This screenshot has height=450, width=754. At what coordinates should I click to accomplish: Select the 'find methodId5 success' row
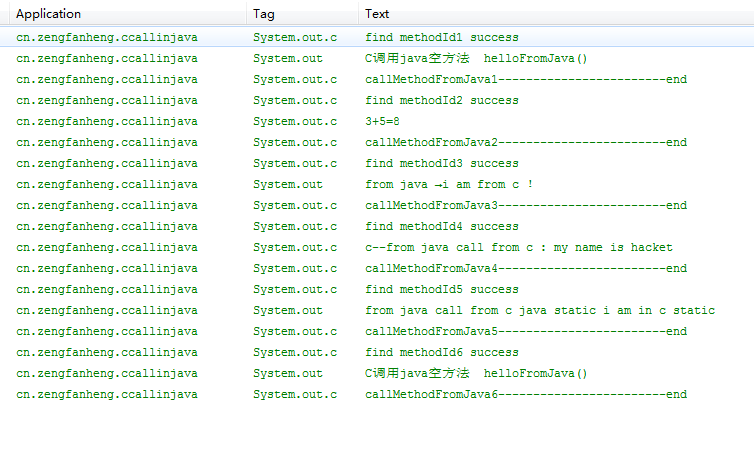(377, 289)
